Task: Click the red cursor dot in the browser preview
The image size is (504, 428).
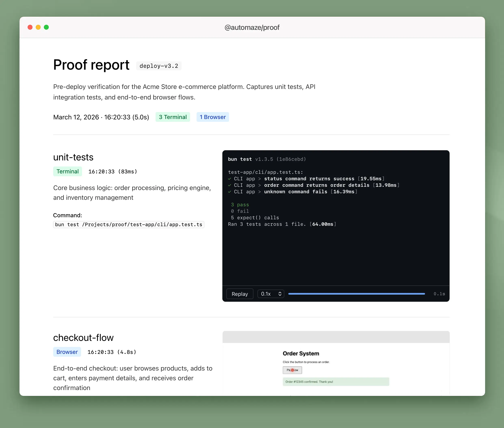Action: (x=292, y=370)
